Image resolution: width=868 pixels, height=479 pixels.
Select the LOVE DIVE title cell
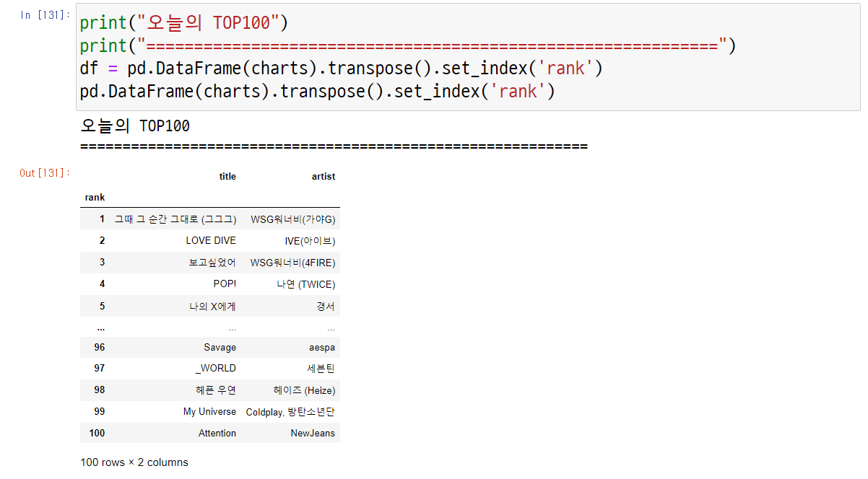[211, 240]
